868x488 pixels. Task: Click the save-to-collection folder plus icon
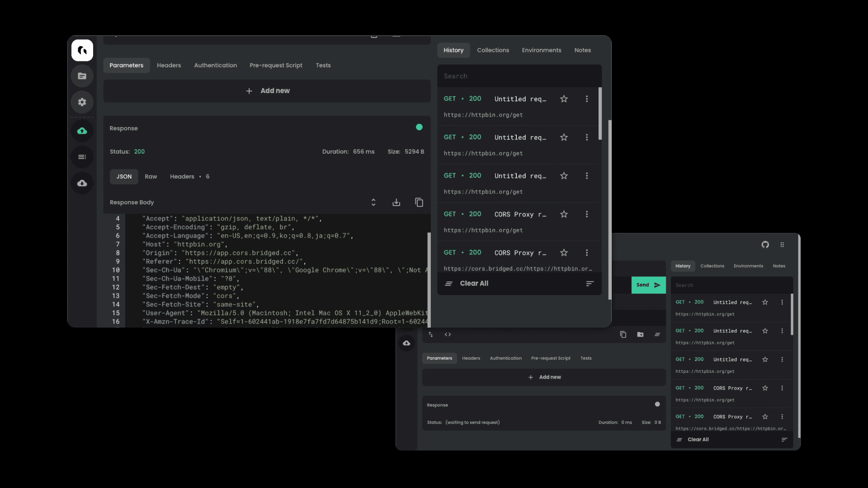pos(640,334)
